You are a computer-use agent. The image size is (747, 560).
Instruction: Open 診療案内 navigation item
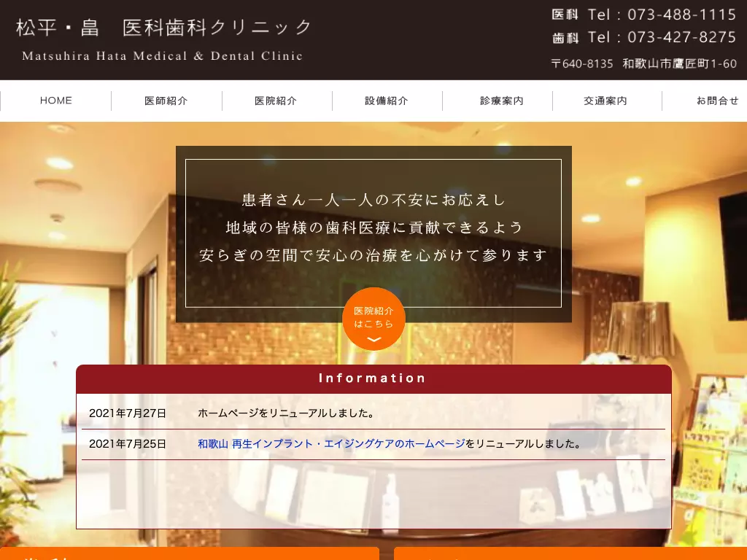(501, 101)
